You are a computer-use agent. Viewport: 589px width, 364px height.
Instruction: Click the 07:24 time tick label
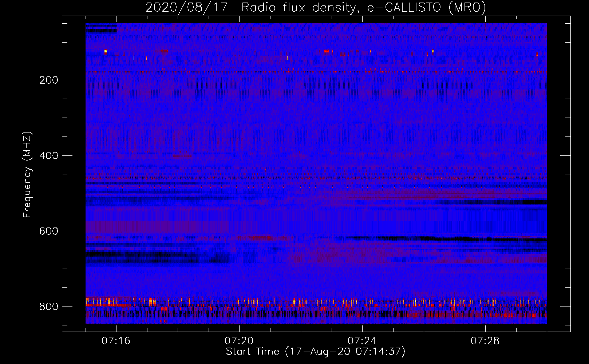click(362, 341)
